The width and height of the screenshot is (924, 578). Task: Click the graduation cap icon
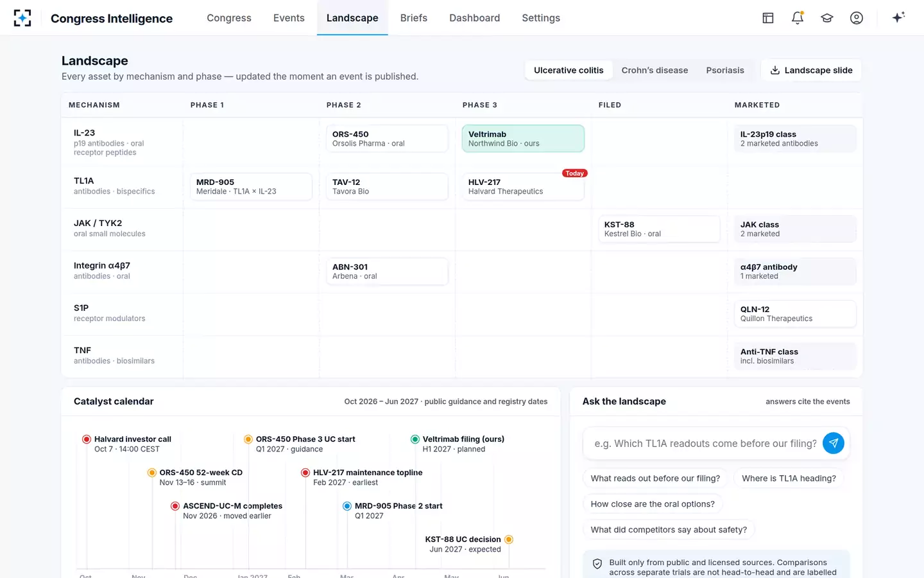pos(827,18)
